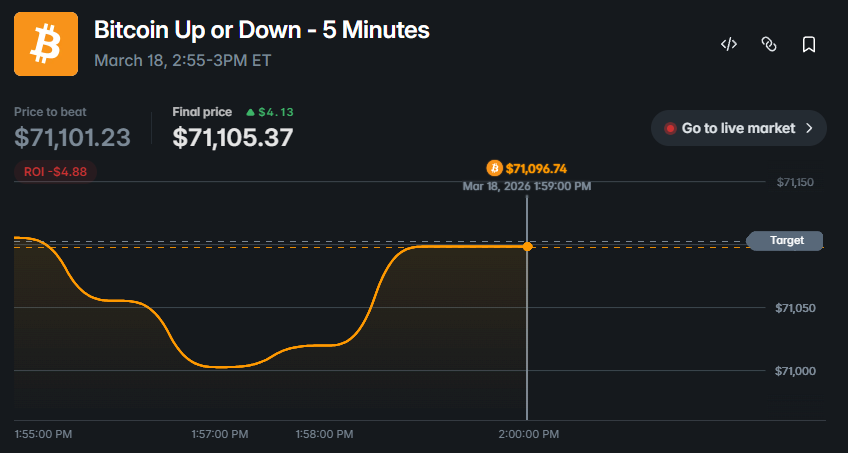Click the 1:58:00 PM x-axis label
This screenshot has height=453, width=848.
[324, 434]
